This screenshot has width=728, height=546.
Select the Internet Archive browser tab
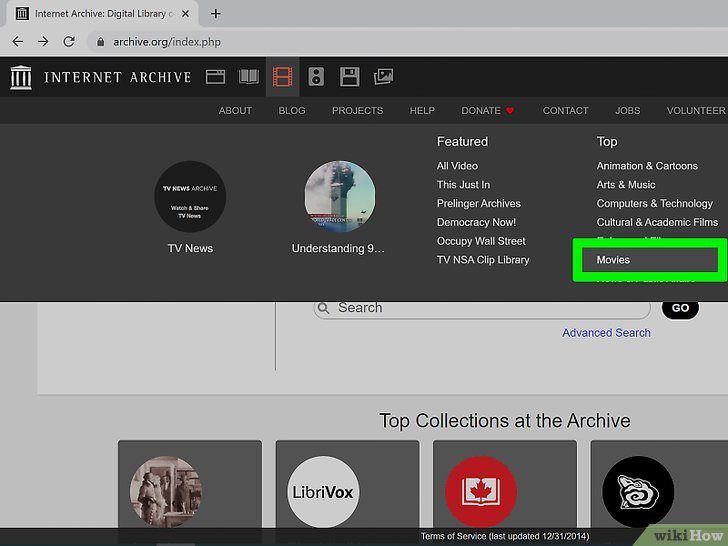click(102, 14)
